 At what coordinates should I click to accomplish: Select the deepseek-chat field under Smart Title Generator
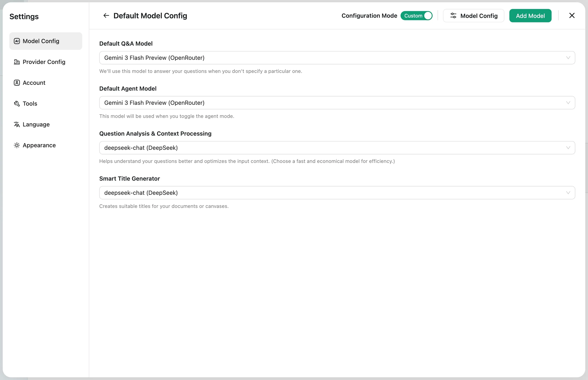pos(296,193)
